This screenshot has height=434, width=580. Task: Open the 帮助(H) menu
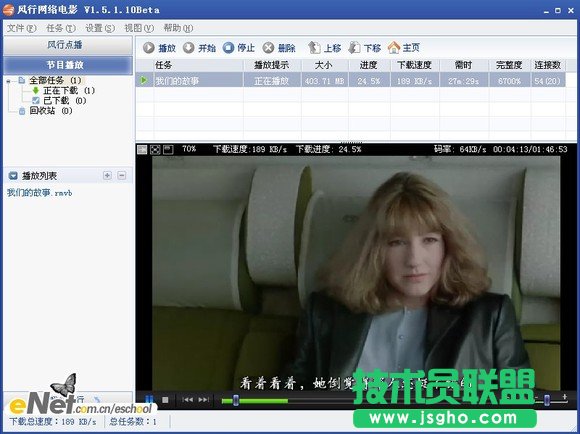click(x=178, y=28)
